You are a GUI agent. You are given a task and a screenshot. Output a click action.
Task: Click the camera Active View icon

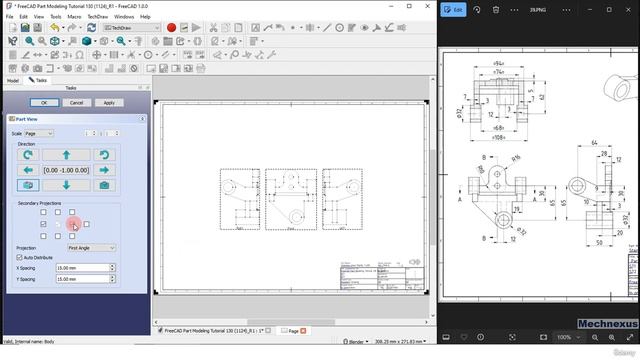point(38,69)
